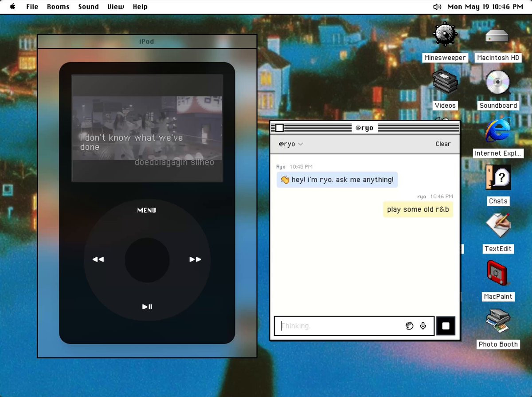This screenshot has width=532, height=397.
Task: Open the Minesweeper desktop icon
Action: pyautogui.click(x=445, y=35)
